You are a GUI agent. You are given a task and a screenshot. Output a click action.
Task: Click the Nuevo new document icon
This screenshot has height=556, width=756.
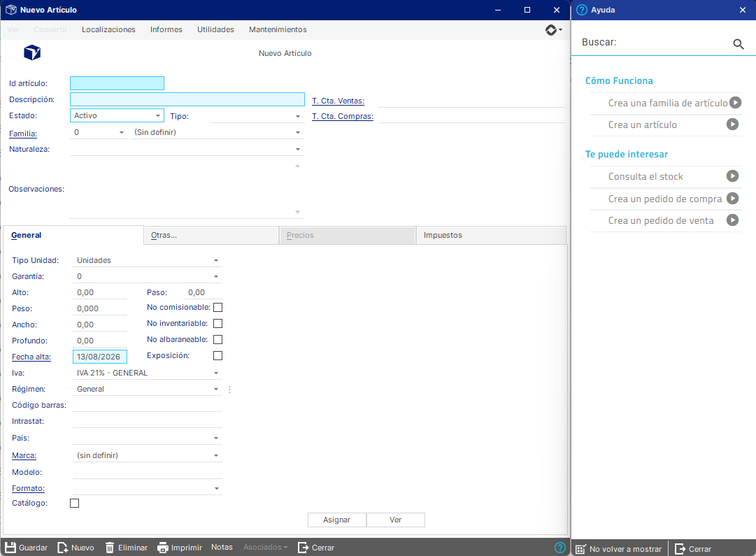(63, 548)
